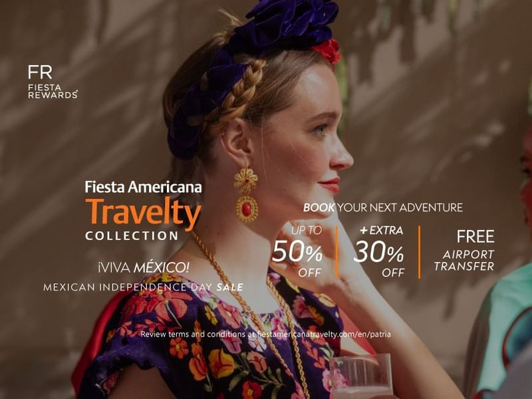
Task: Click the orange divider before FREE offer
Action: click(420, 252)
